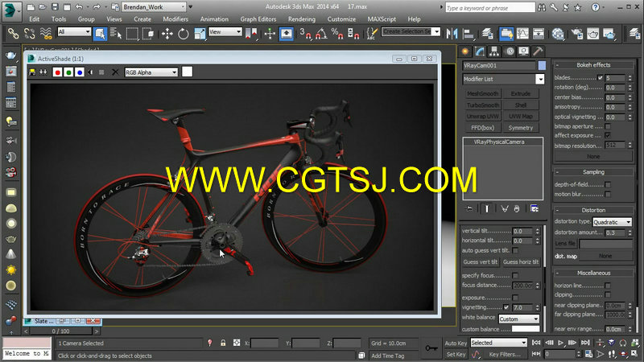This screenshot has height=362, width=644.
Task: Toggle the exposure checkbox
Action: click(x=515, y=298)
